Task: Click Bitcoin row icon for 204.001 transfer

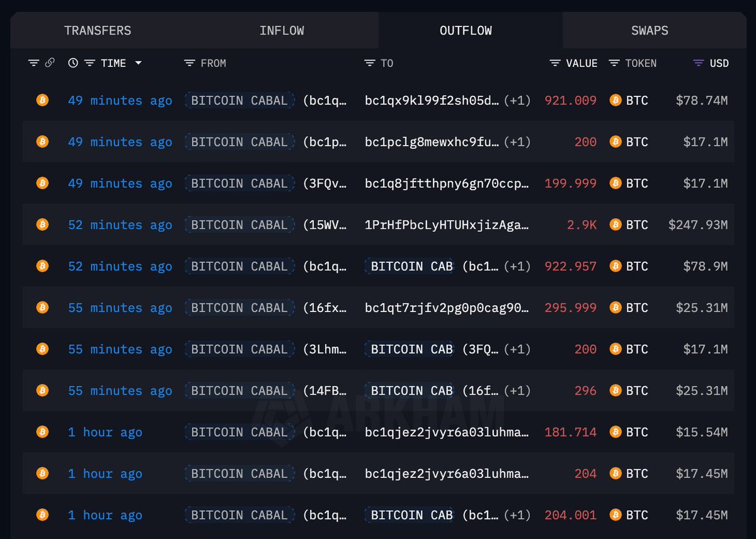Action: pyautogui.click(x=42, y=515)
